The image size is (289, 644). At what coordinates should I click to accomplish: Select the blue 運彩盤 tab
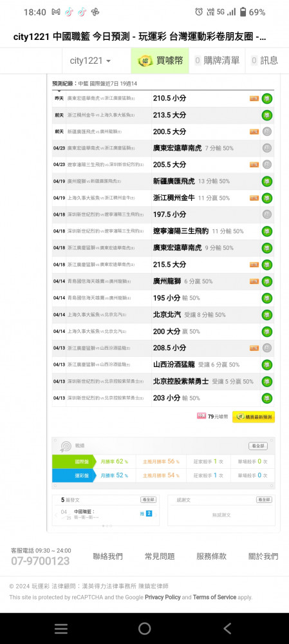[73, 476]
